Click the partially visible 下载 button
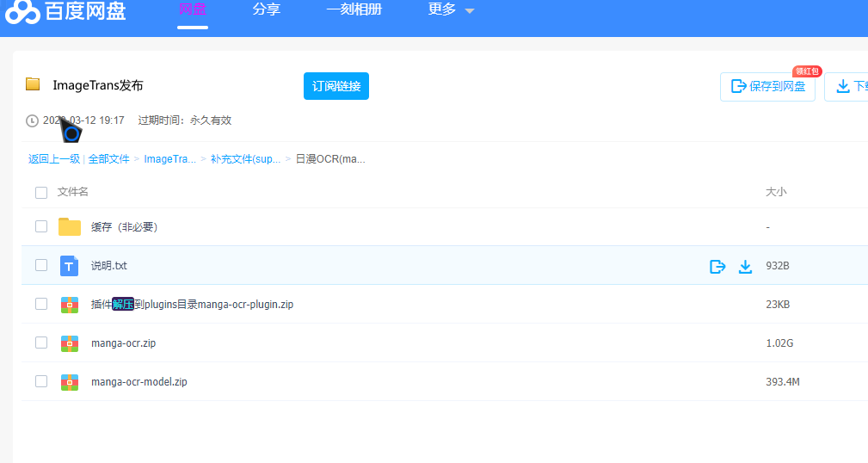 (846, 86)
